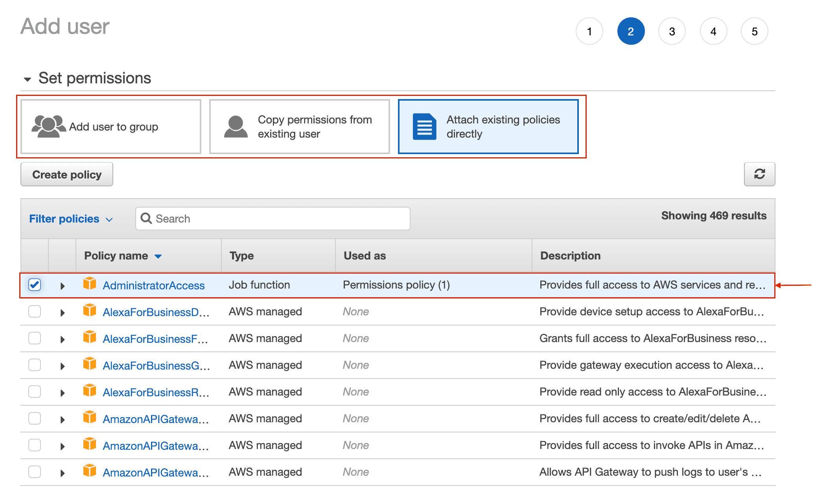Click the policy icon on the invoke APIs row

[90, 444]
